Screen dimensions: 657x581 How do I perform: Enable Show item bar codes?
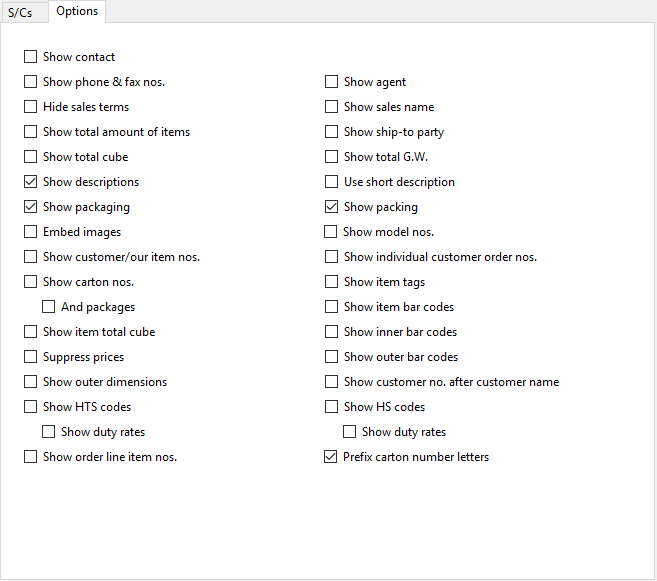[331, 307]
